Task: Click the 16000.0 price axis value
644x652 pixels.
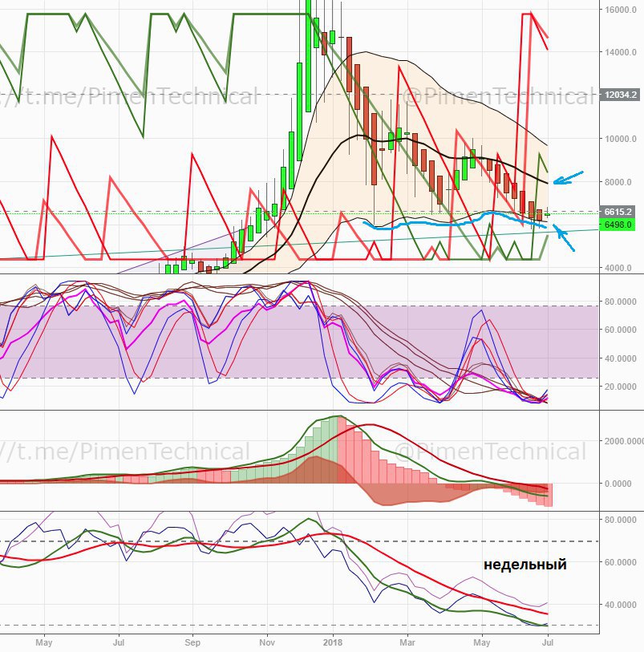Action: (620, 9)
